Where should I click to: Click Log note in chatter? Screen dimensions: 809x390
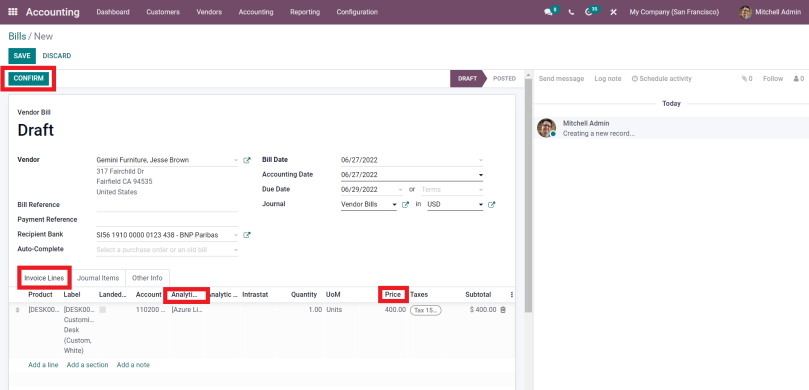608,79
